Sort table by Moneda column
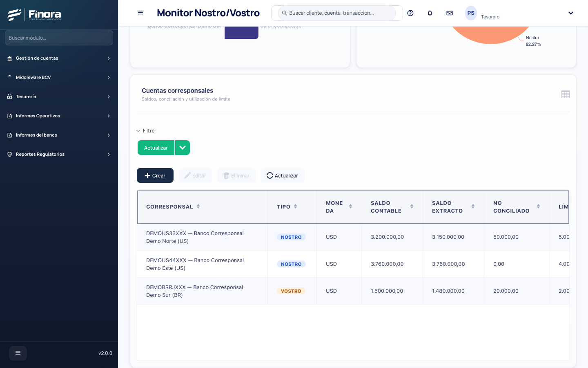Image resolution: width=588 pixels, height=368 pixels. click(x=350, y=206)
